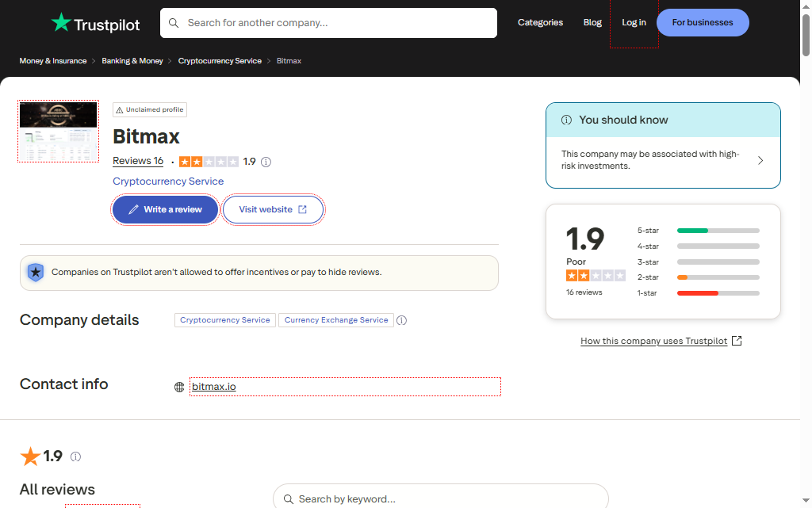Open How this company uses Trustpilot link
812x508 pixels.
point(661,341)
